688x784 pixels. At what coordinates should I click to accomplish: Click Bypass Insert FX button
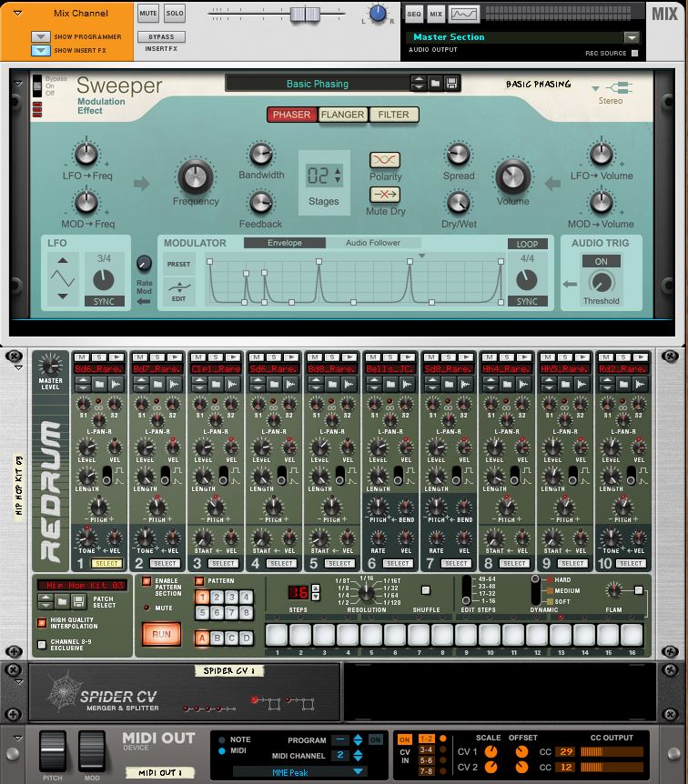tap(161, 36)
